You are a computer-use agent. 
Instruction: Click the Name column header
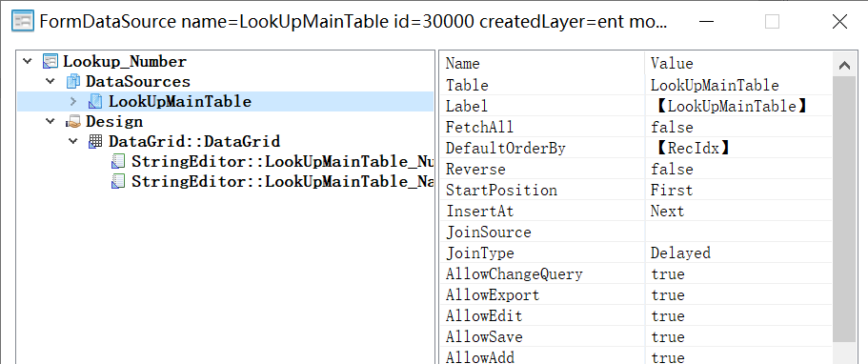[x=462, y=64]
